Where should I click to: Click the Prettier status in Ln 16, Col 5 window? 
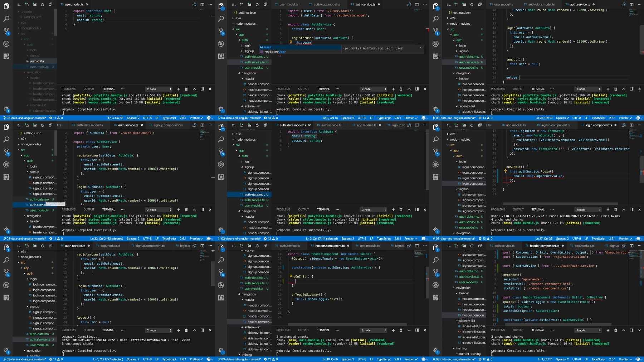(411, 359)
